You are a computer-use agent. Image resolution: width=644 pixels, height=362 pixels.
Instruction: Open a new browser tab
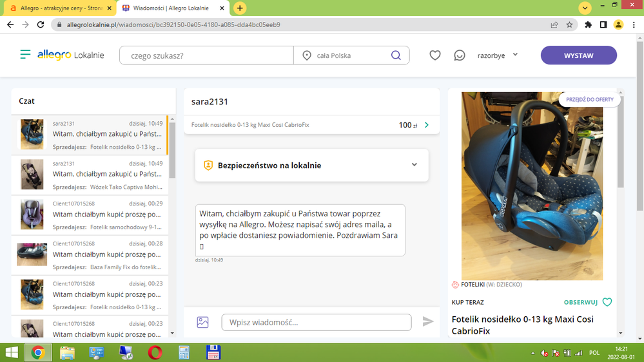[x=240, y=8]
